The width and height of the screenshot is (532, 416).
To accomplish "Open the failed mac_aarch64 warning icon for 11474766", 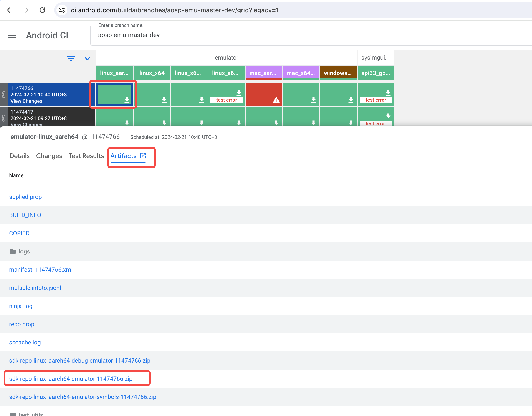I will tap(276, 100).
